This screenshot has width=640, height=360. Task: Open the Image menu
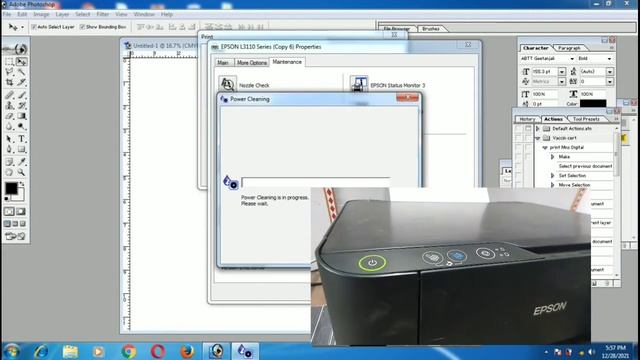coord(41,14)
